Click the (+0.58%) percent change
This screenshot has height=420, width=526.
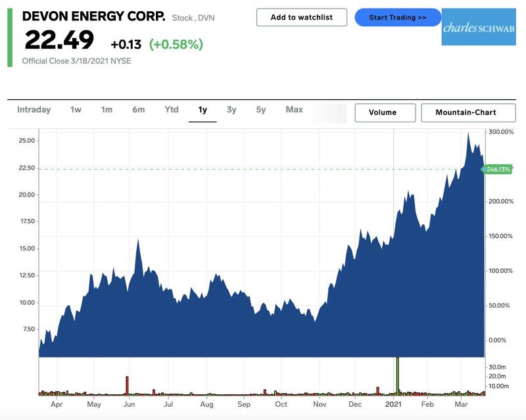tap(176, 44)
